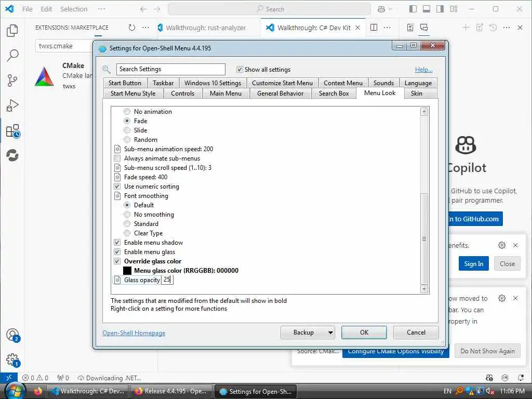Screen dimensions: 532x399
Task: Open the Accounts icon in activity bar
Action: click(x=13, y=335)
